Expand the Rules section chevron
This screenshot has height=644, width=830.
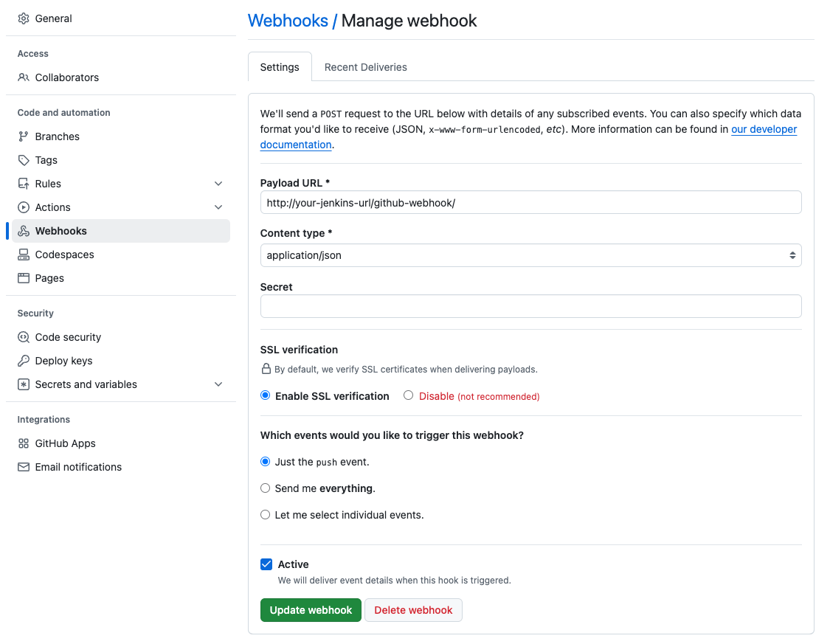pyautogui.click(x=218, y=184)
